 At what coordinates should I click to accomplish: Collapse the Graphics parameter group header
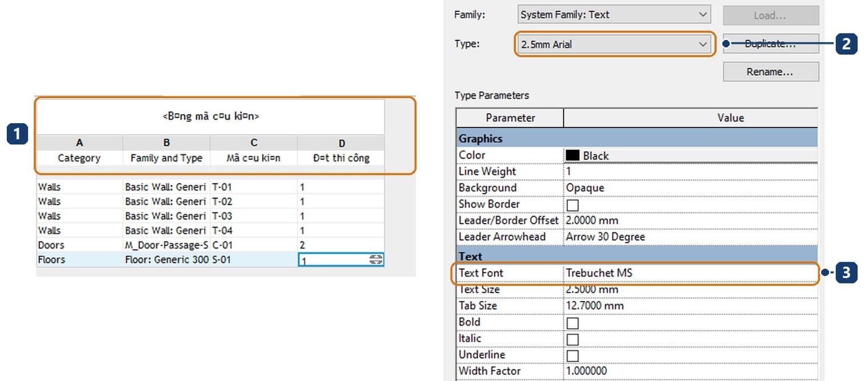coord(637,139)
